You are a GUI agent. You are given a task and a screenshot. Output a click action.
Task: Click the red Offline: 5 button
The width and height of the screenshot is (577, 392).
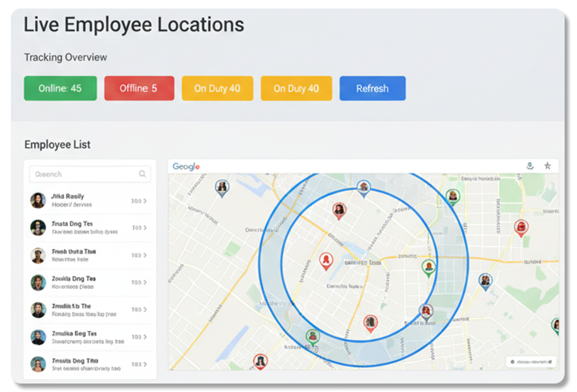(138, 88)
